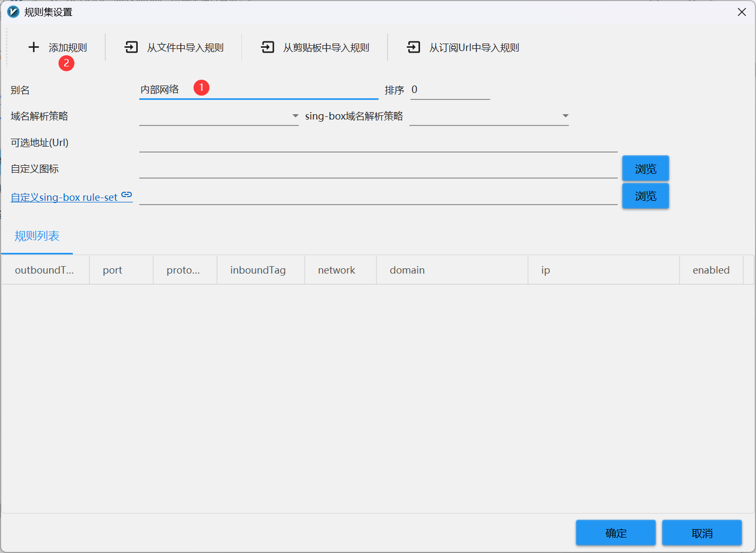Focus the 排序 number field
Viewport: 756px width, 553px height.
click(450, 90)
